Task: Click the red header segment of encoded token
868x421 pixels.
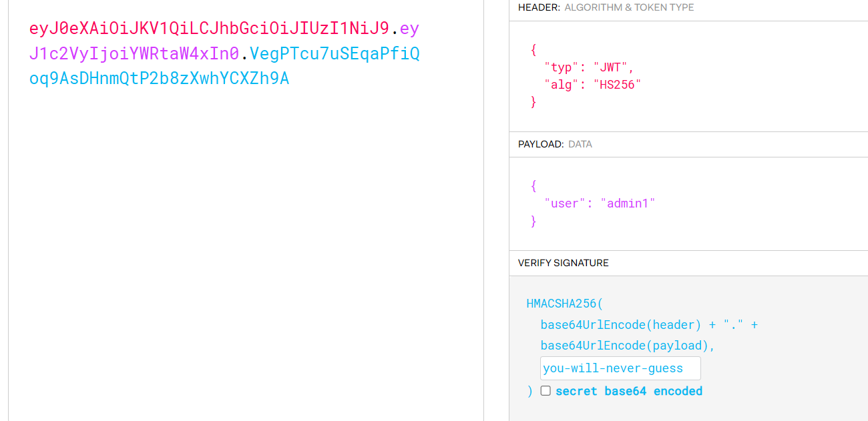Action: [x=209, y=29]
